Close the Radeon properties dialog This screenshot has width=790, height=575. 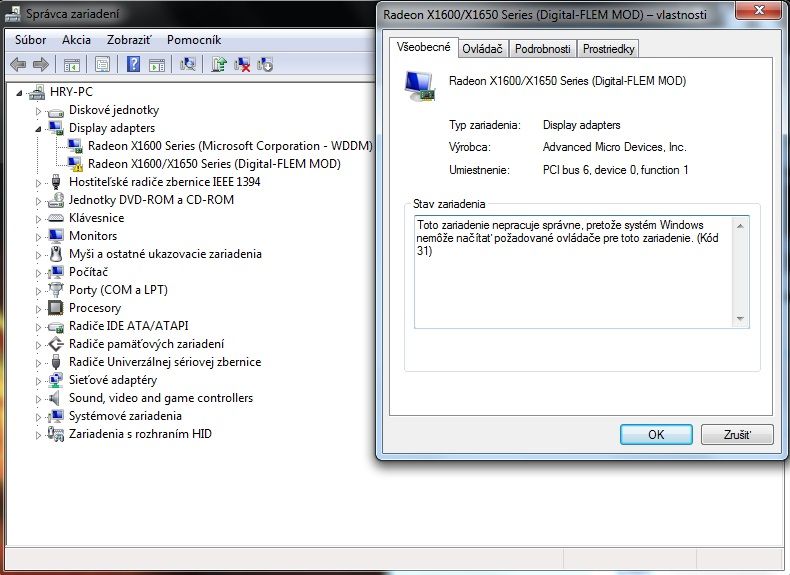760,10
